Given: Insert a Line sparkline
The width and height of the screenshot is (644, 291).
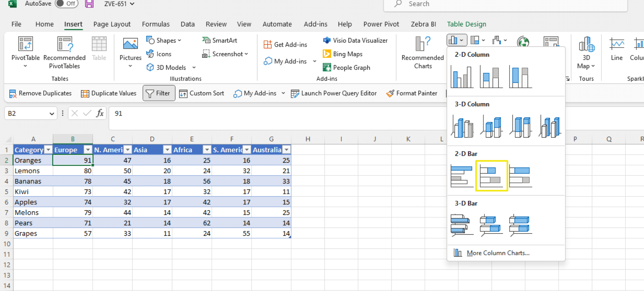Looking at the screenshot, I should point(617,49).
